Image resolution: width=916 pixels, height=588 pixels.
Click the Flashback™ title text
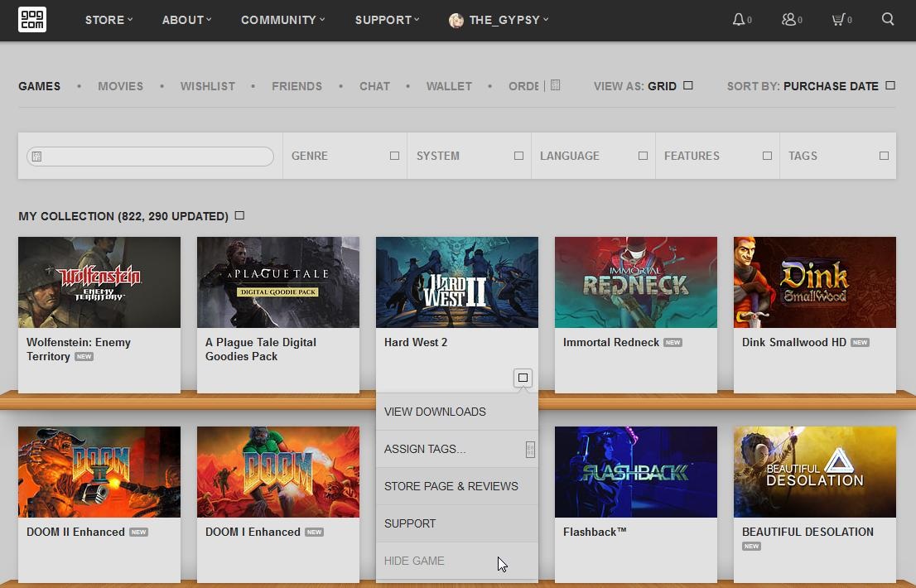pos(595,532)
